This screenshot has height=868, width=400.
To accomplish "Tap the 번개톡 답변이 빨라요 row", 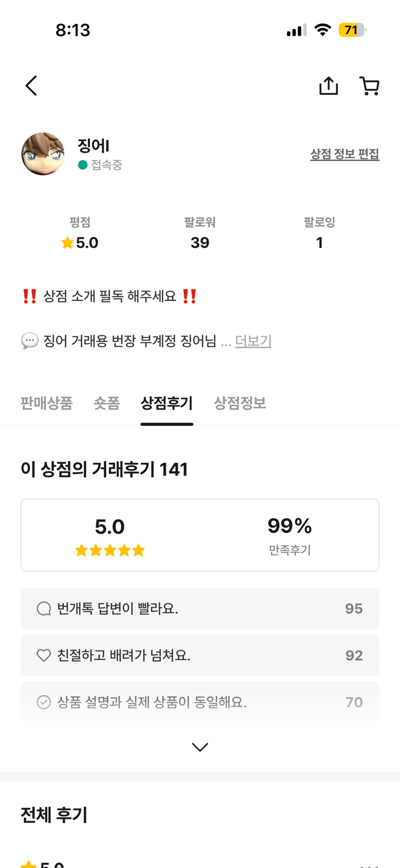I will 200,609.
